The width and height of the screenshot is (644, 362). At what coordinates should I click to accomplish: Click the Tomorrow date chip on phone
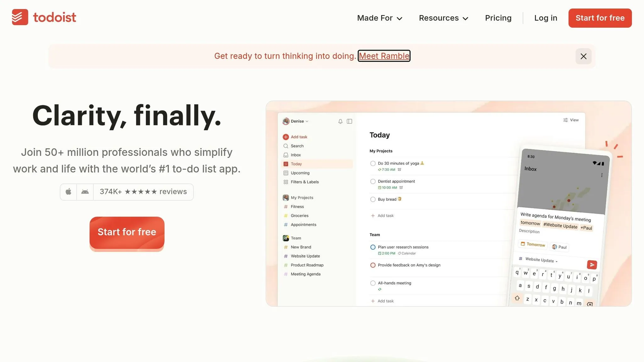click(x=533, y=244)
